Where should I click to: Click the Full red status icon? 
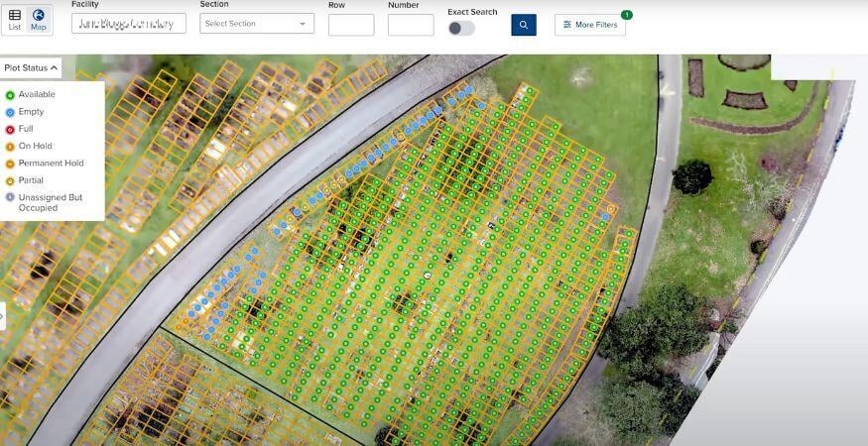pos(10,130)
